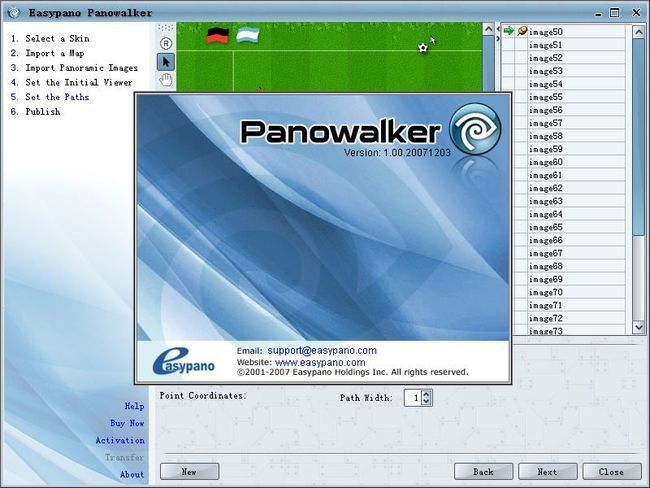Select image52 in the list
Image resolution: width=650 pixels, height=488 pixels.
[x=576, y=58]
